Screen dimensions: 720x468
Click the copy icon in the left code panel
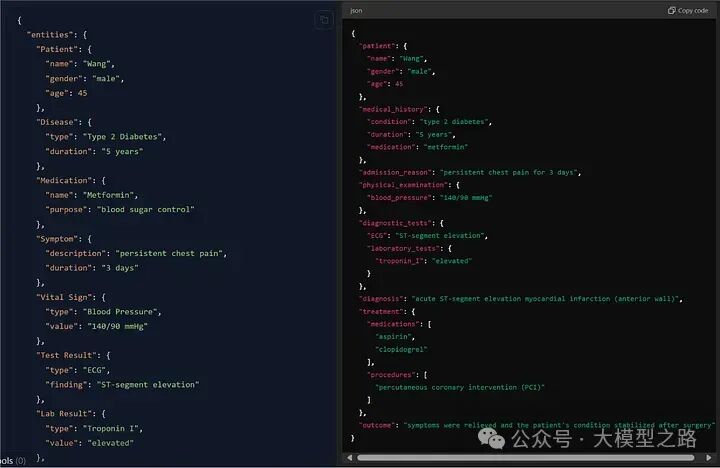[x=323, y=20]
